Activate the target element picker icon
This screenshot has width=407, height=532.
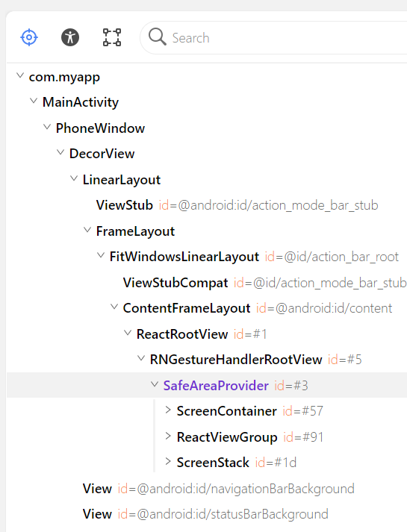tap(29, 37)
